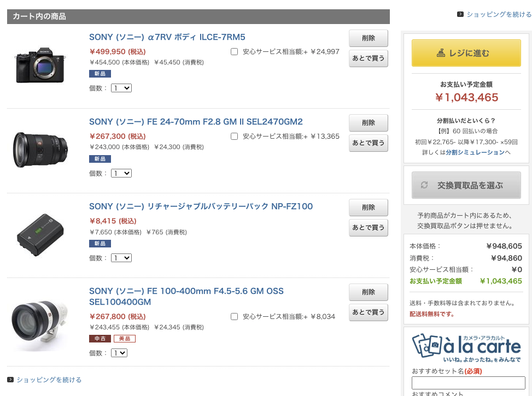
Task: Click the white FE 100-400mm lens image
Action: 40,322
